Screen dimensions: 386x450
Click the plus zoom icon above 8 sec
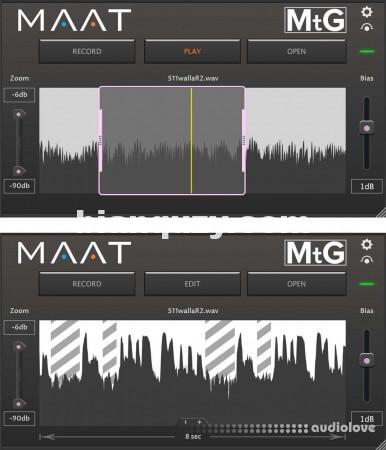199,422
